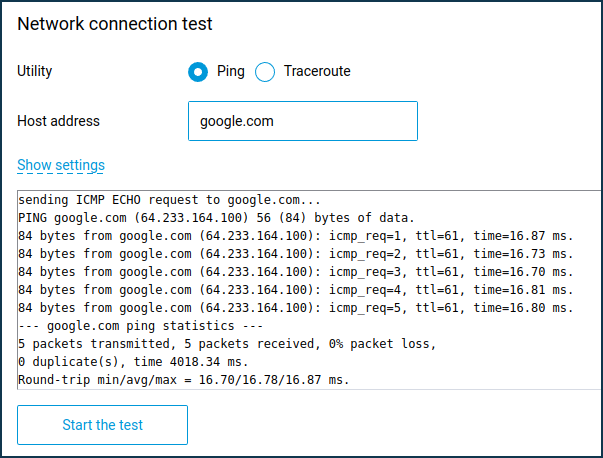Expand the Show settings link
This screenshot has height=458, width=603.
click(x=61, y=165)
